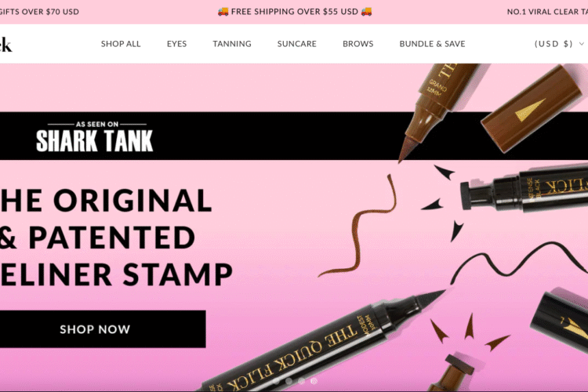The image size is (588, 392).
Task: Click the FREE SHIPPING OVER $55 USD announcement
Action: coord(295,12)
